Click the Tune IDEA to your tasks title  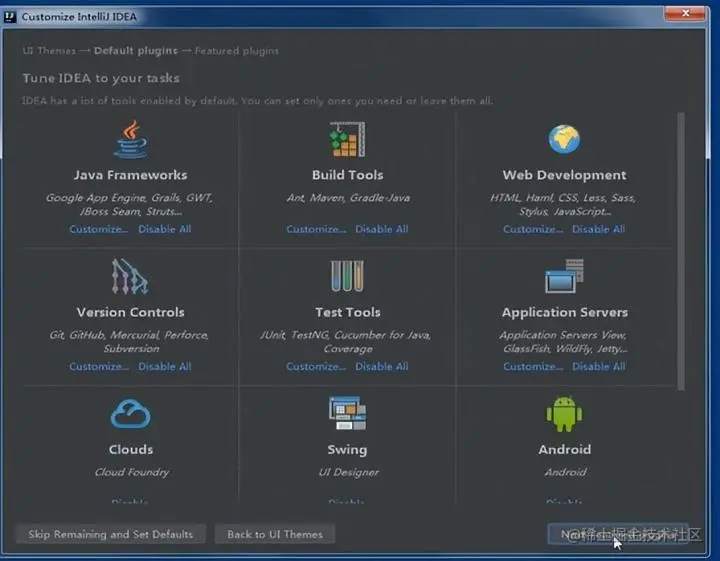pos(101,78)
